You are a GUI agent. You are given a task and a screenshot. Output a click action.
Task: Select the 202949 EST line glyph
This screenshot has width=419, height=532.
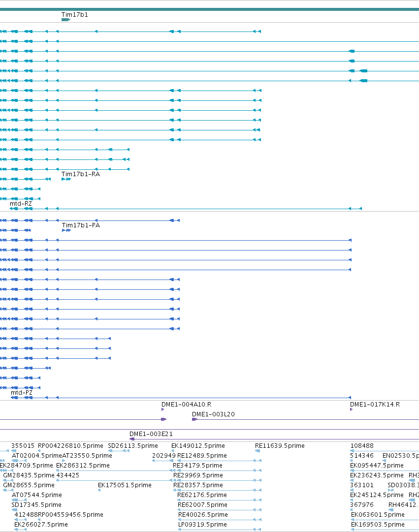(163, 461)
